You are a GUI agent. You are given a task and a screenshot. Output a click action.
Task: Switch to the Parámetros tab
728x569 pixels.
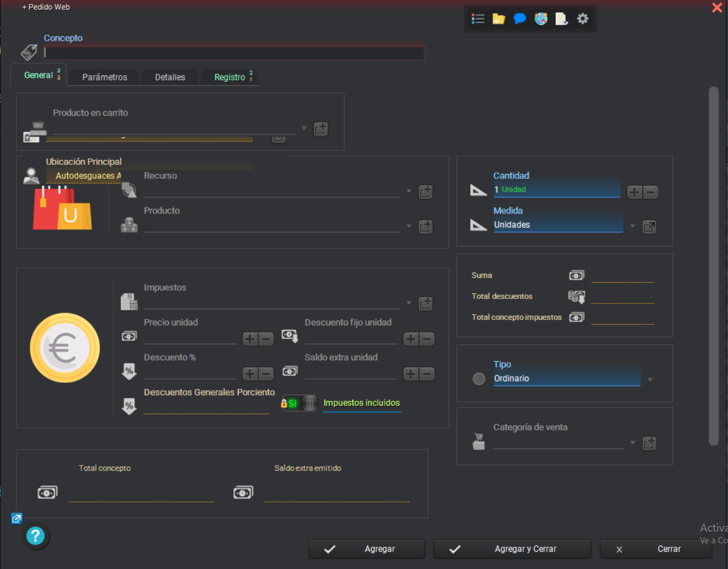point(105,77)
